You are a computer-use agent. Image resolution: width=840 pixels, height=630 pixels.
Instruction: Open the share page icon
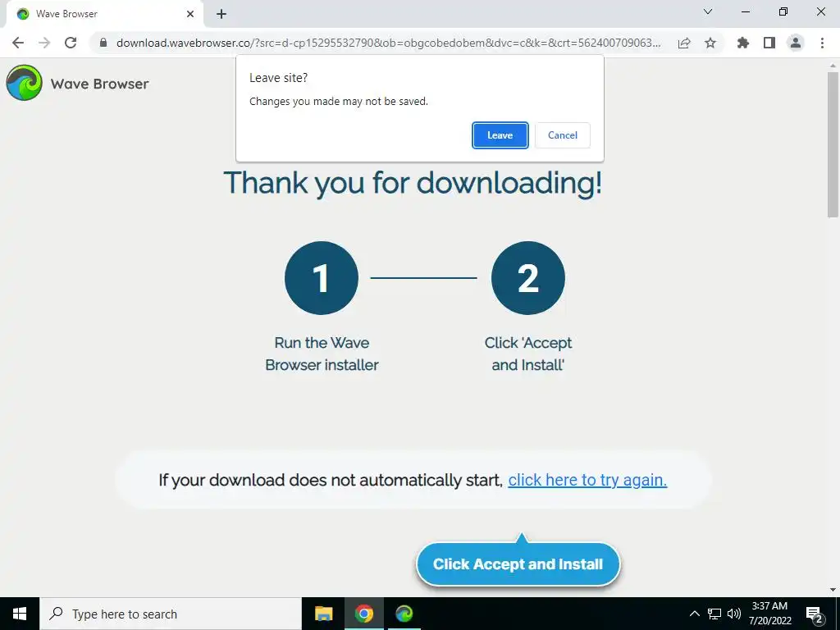(x=684, y=43)
